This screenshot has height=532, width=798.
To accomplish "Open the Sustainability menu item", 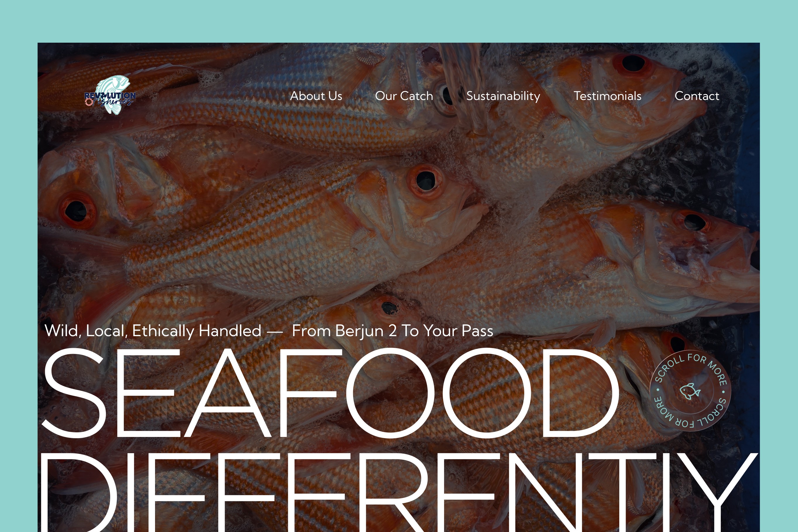I will coord(503,96).
